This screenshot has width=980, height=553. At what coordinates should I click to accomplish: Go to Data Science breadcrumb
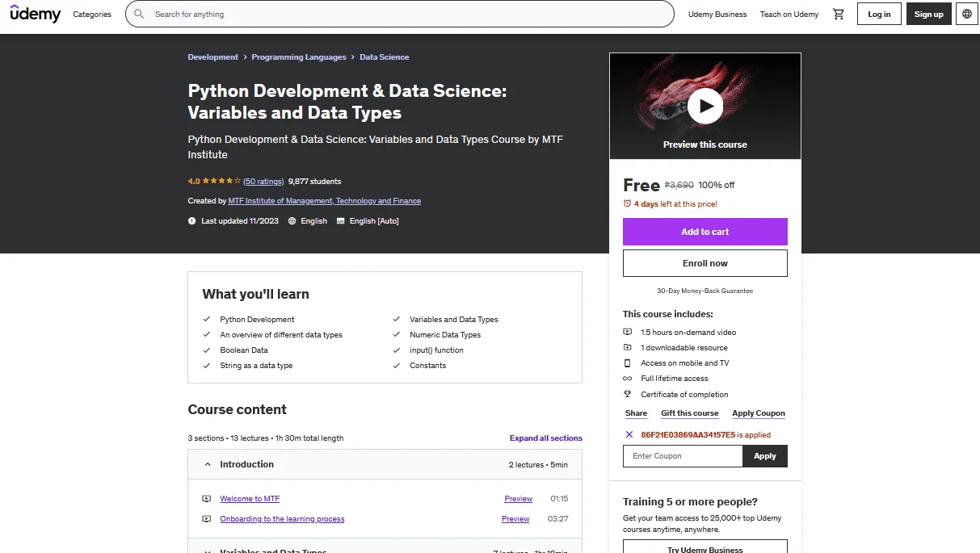(385, 57)
